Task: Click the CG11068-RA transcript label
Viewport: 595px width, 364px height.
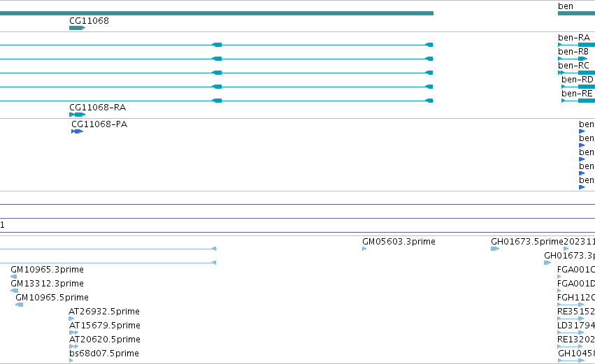Action: click(97, 108)
